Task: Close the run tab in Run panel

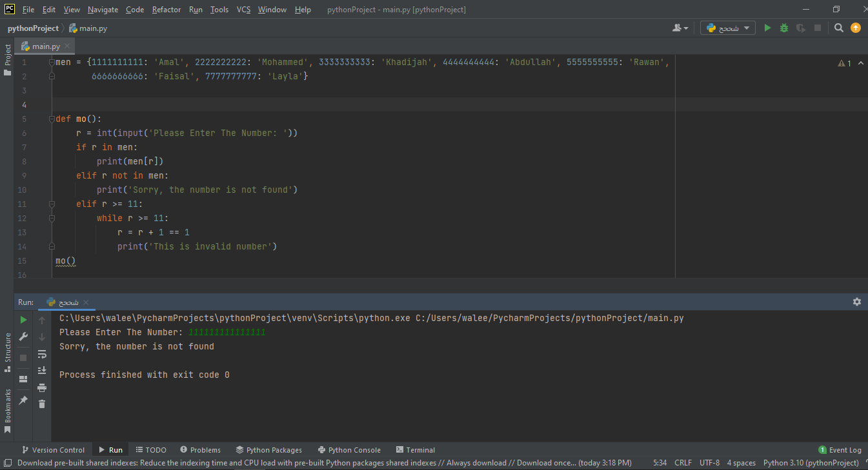Action: (x=86, y=302)
